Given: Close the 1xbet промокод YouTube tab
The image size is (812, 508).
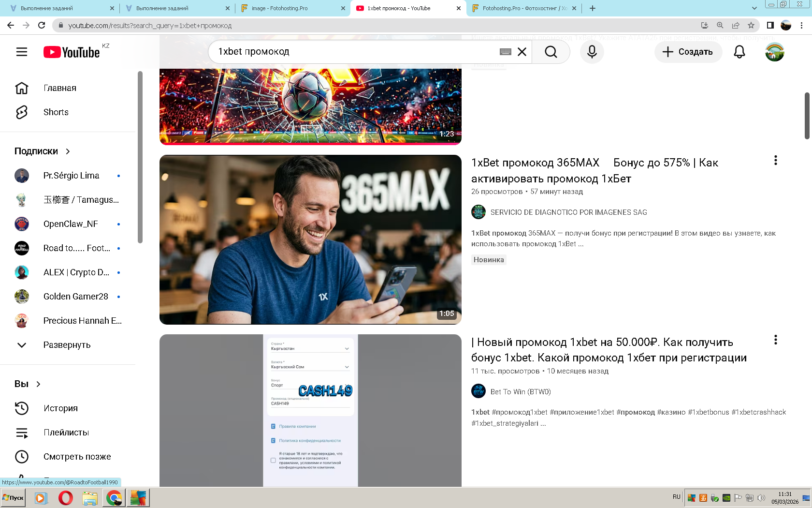Looking at the screenshot, I should click(459, 8).
